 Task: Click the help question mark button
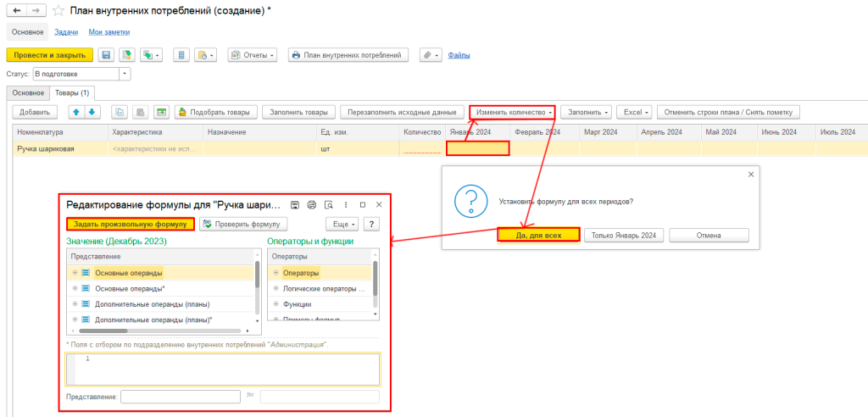point(371,224)
